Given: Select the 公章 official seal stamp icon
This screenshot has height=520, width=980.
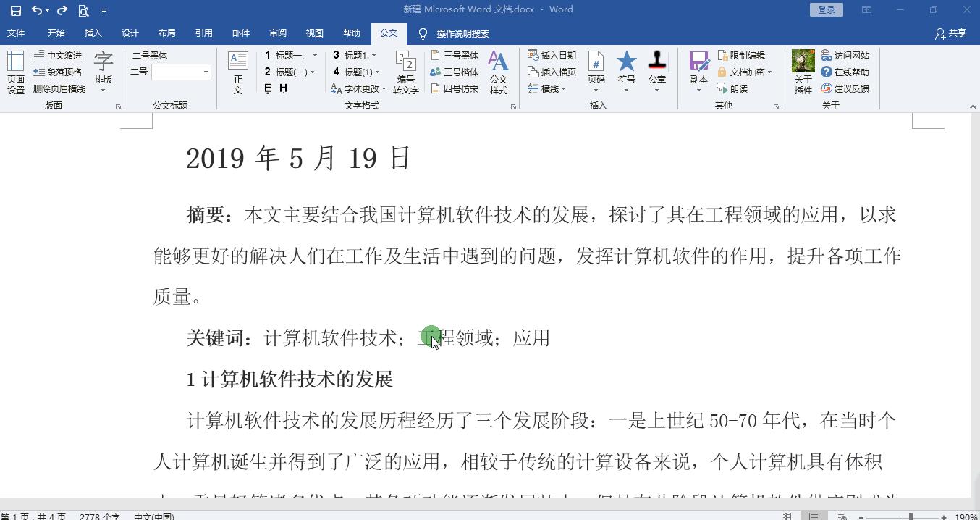Looking at the screenshot, I should click(x=657, y=70).
